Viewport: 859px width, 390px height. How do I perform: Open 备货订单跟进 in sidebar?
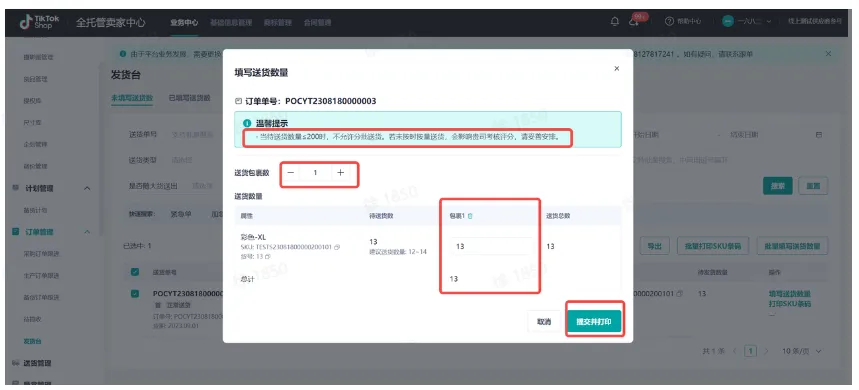[41, 297]
